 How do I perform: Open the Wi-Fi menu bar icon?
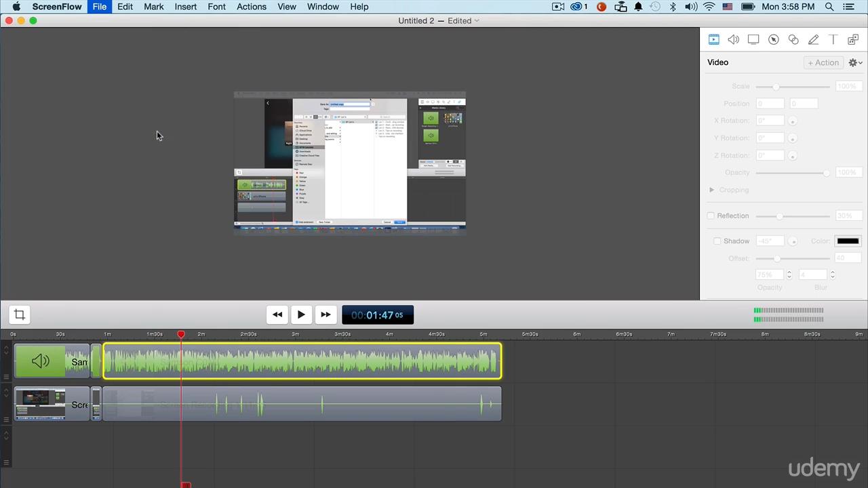[x=709, y=7]
